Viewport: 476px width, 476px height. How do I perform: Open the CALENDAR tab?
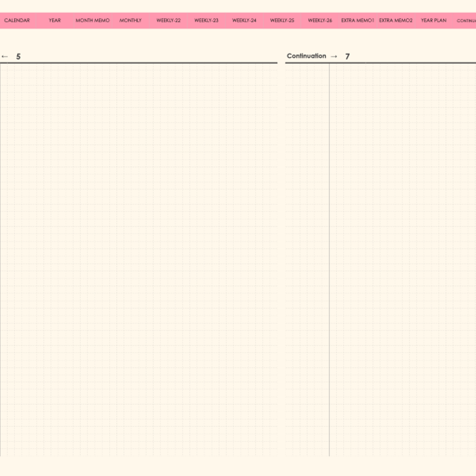pos(17,20)
